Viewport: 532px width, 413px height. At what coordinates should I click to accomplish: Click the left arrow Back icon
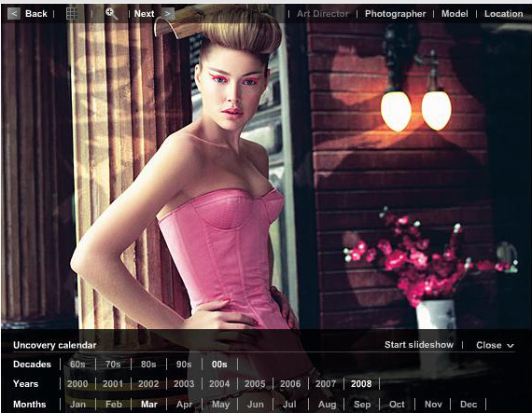pos(14,14)
